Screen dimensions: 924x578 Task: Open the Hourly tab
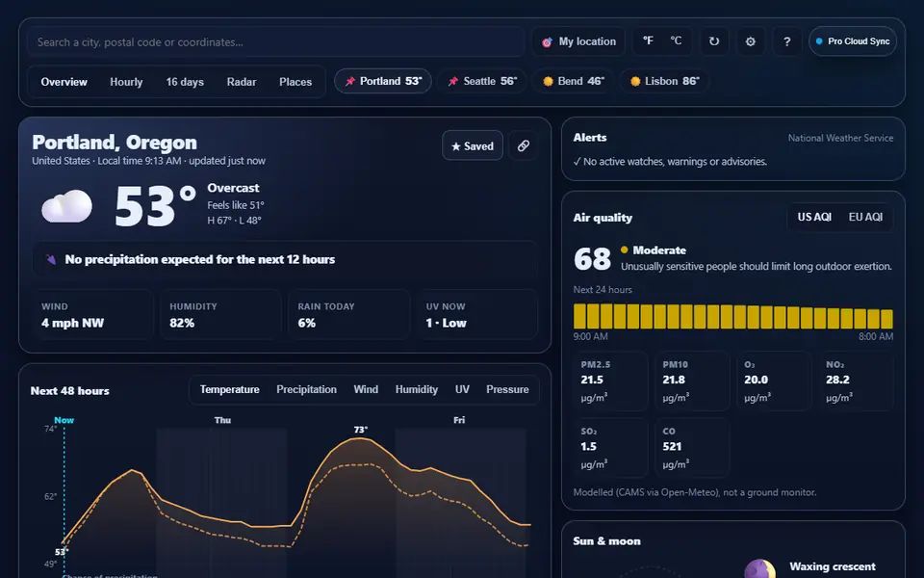pyautogui.click(x=126, y=82)
